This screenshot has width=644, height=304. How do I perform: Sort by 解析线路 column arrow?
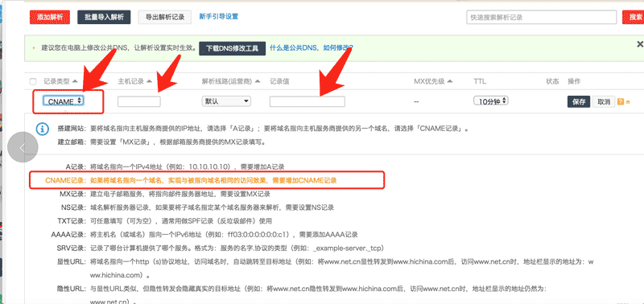(x=258, y=81)
